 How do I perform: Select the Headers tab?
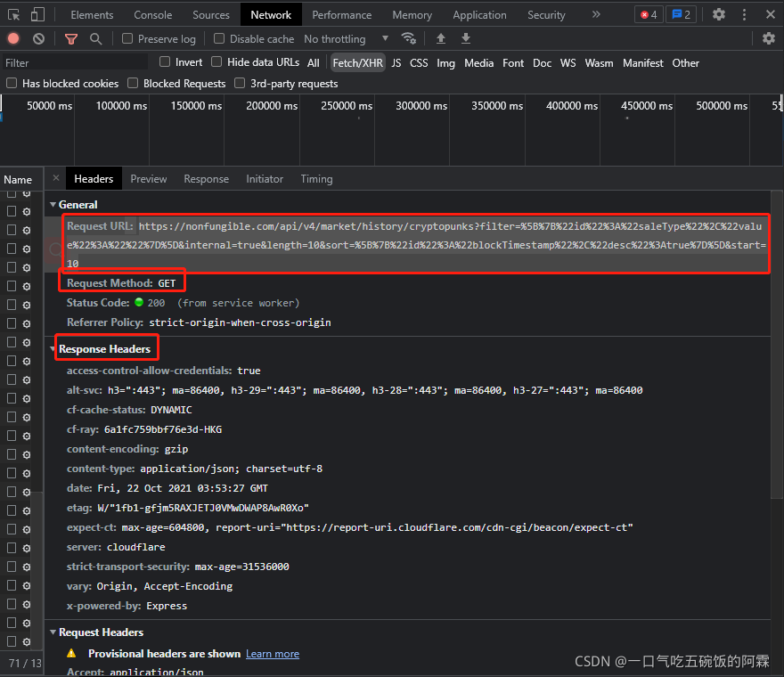tap(94, 178)
